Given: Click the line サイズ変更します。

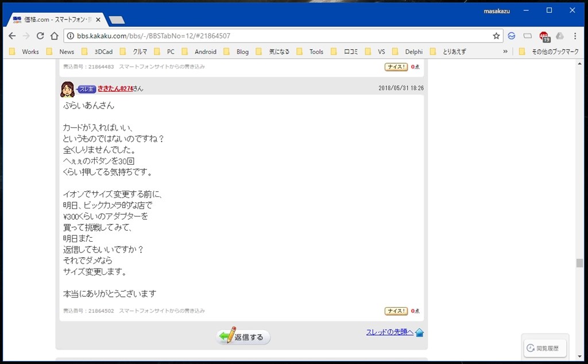Looking at the screenshot, I should [95, 272].
